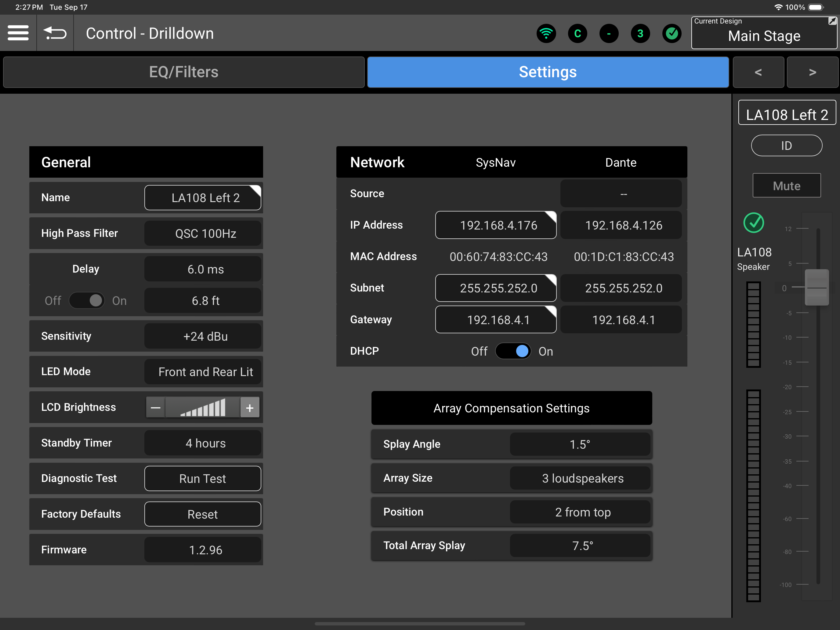Run the diagnostic test
The image size is (840, 630).
[202, 479]
